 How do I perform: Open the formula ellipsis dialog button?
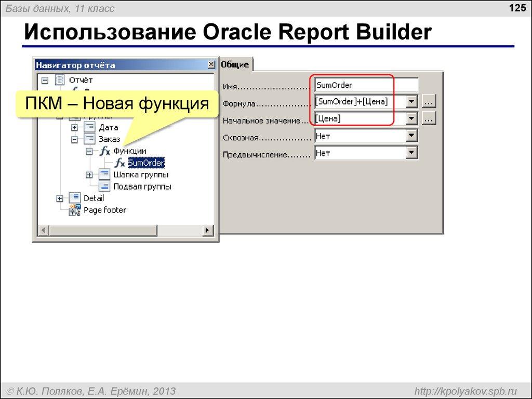[x=428, y=101]
